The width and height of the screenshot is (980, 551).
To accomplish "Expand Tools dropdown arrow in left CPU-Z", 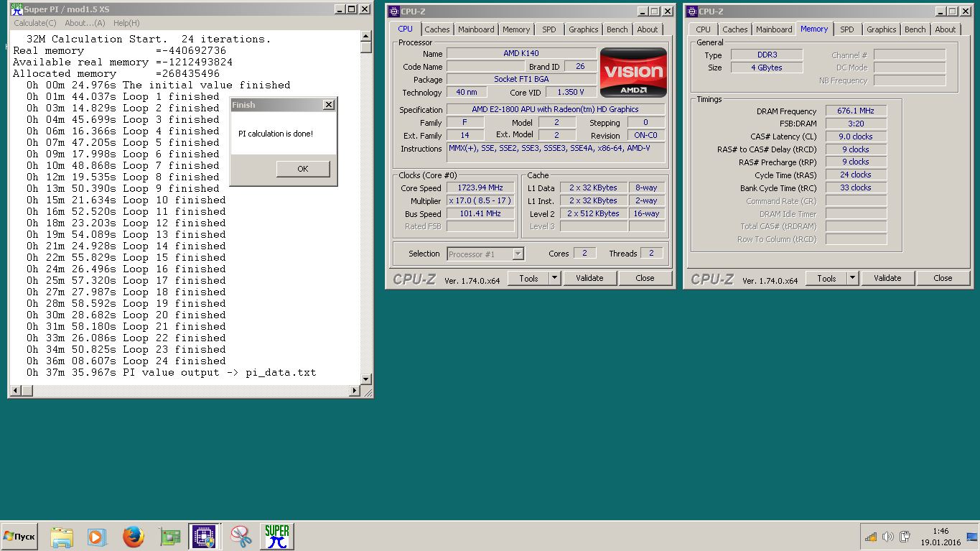I will pyautogui.click(x=554, y=278).
